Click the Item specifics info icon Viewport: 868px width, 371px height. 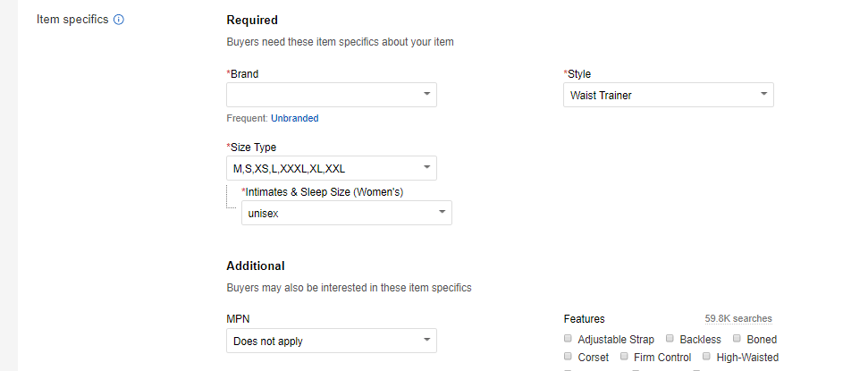click(x=119, y=20)
